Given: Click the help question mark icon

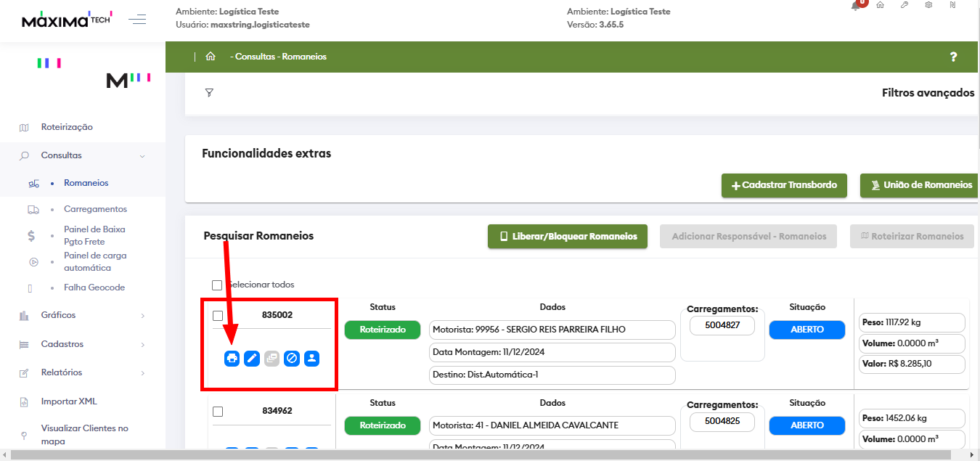Looking at the screenshot, I should point(953,57).
